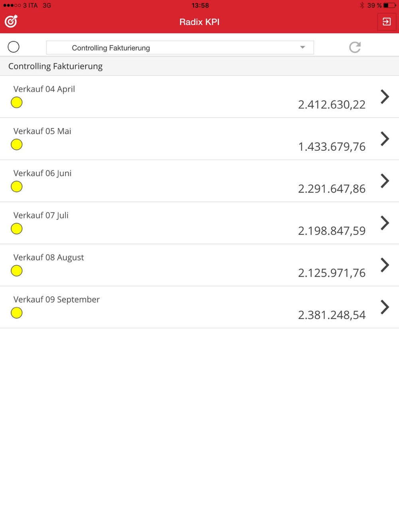Screen dimensions: 399x532
Task: Toggle the empty circle radio button
Action: (14, 47)
